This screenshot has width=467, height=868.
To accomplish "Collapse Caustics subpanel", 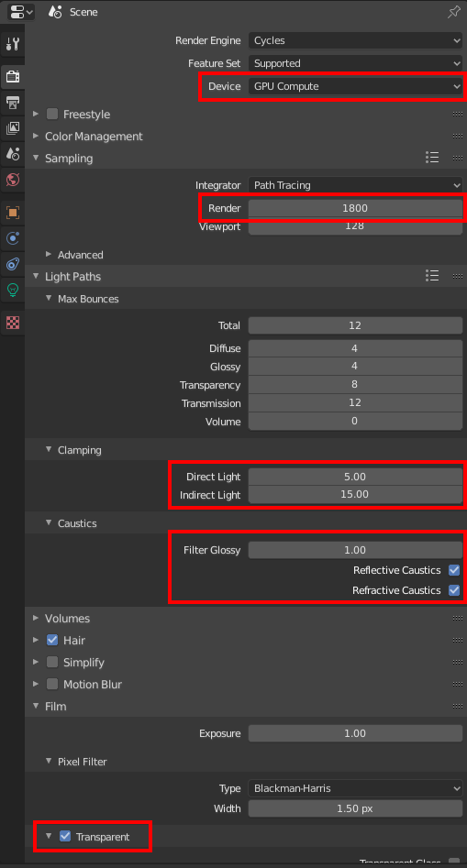I will tap(49, 522).
